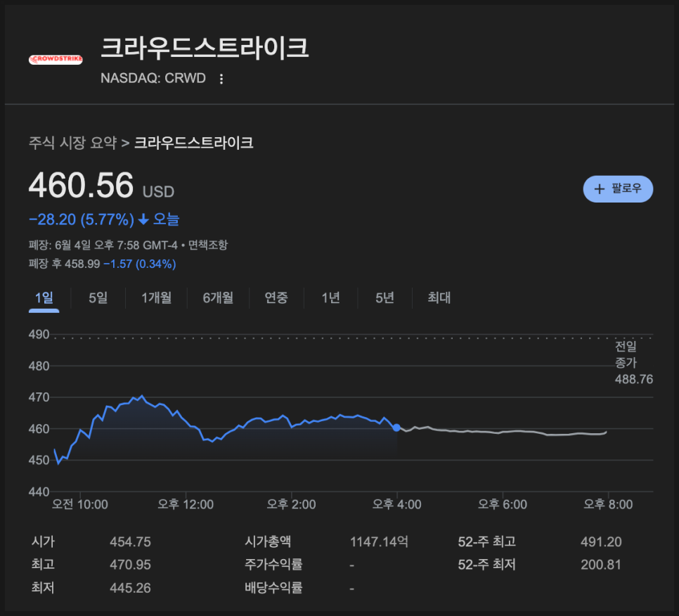The image size is (679, 616).
Task: Open the 6개월 chart range tab
Action: (x=218, y=298)
